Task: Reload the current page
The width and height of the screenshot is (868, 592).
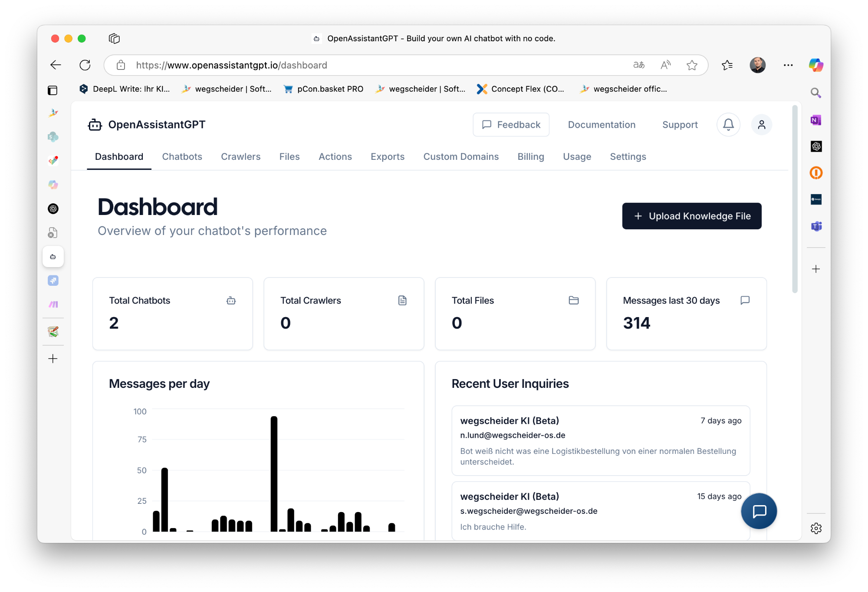Action: (85, 65)
